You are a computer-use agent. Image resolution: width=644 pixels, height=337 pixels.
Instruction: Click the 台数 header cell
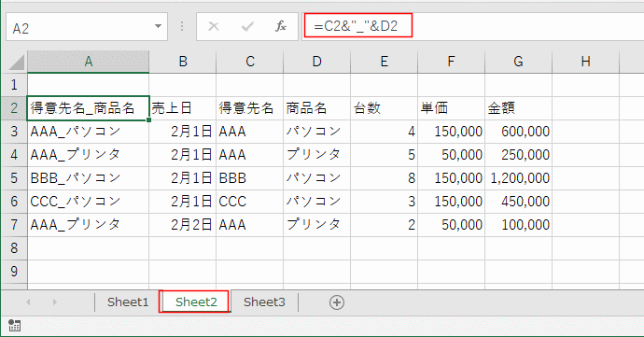(x=384, y=108)
